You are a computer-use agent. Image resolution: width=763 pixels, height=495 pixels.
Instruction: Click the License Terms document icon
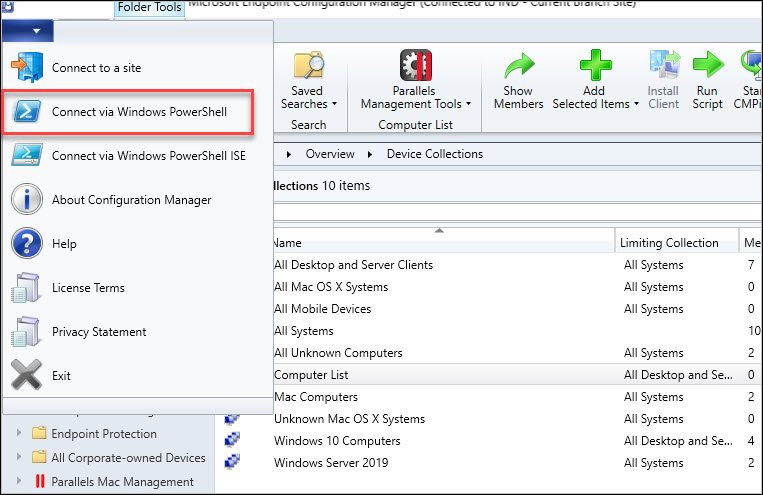(x=25, y=287)
